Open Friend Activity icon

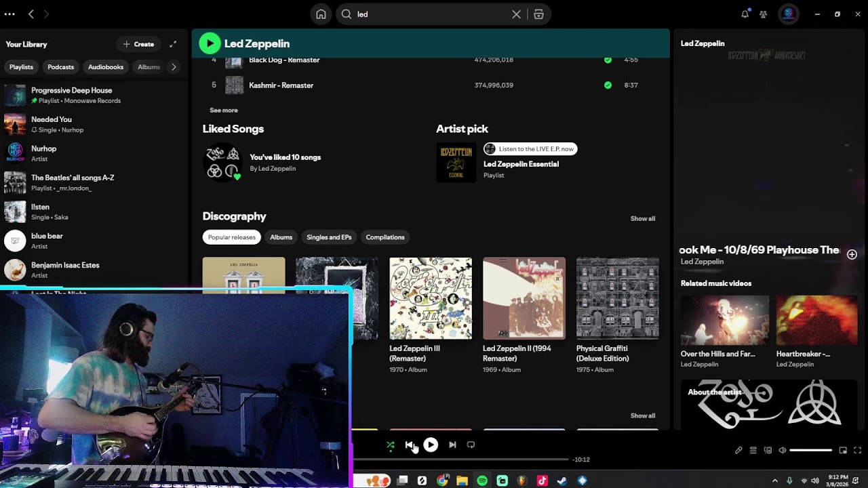pos(764,14)
